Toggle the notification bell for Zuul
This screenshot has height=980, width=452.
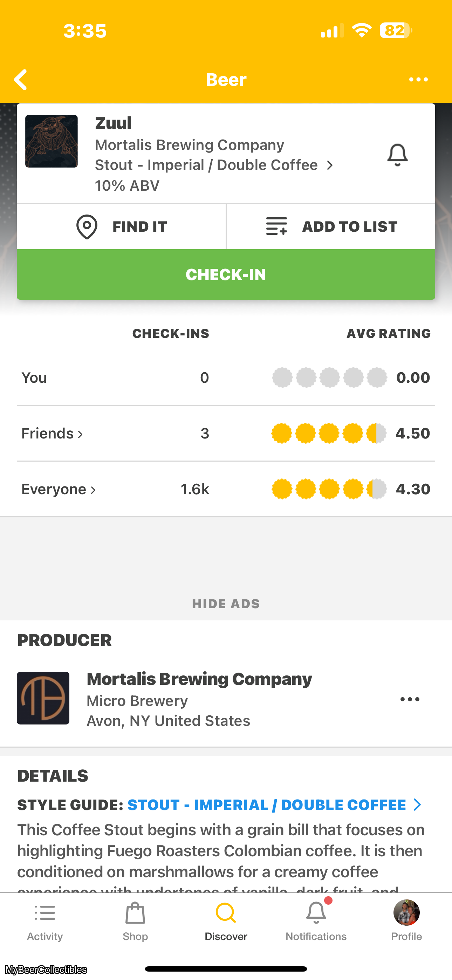pos(397,155)
